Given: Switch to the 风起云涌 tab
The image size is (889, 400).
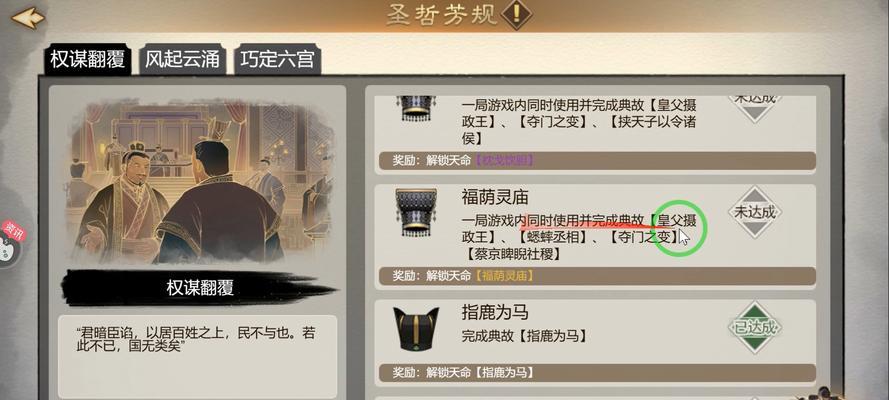Looking at the screenshot, I should point(183,58).
